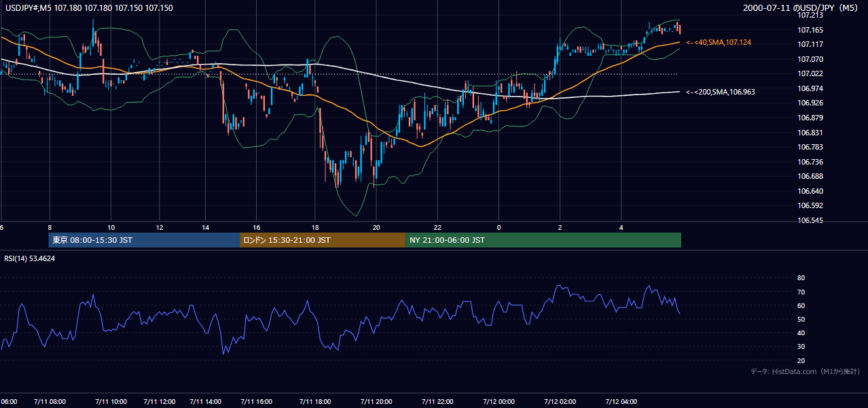Click price axis value 106.688

pos(810,176)
